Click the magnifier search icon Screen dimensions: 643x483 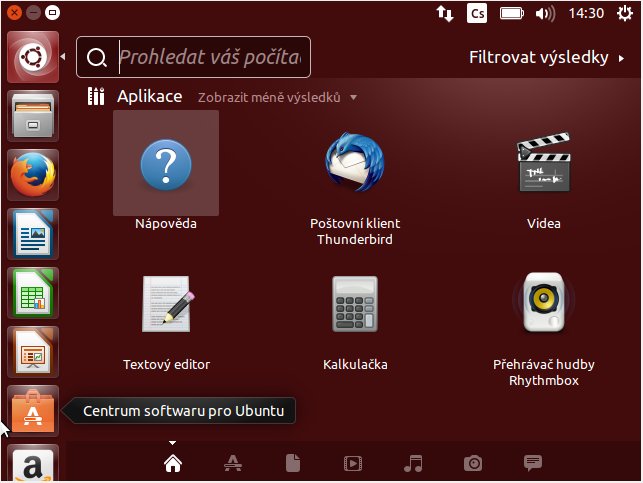pyautogui.click(x=97, y=57)
